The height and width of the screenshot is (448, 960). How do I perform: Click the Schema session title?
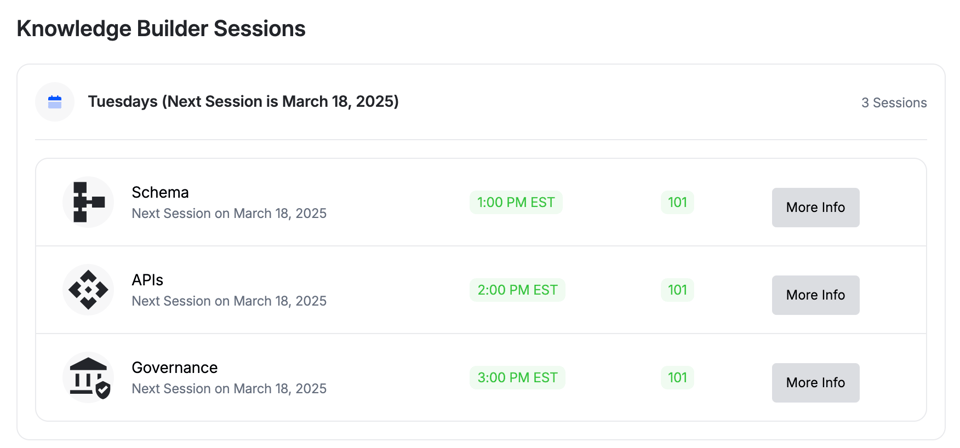coord(160,192)
